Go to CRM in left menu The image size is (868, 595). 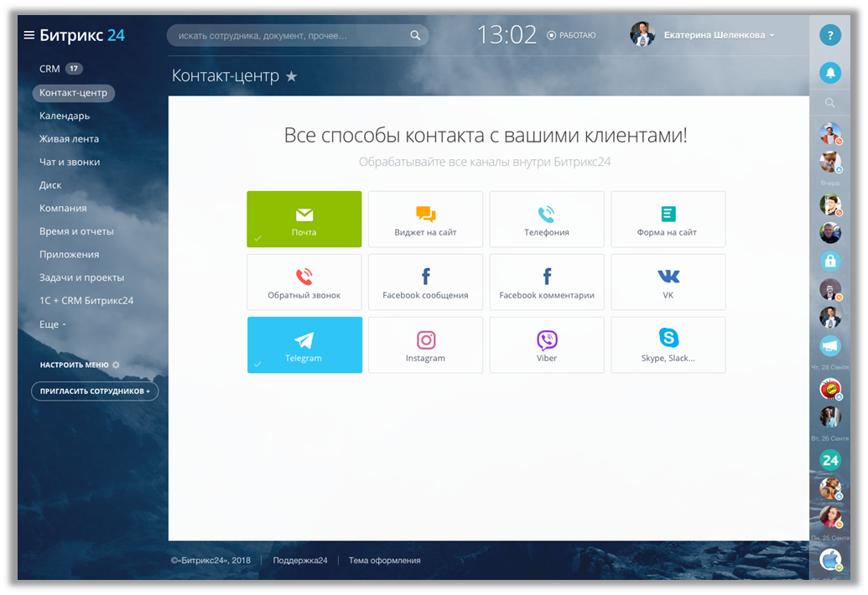click(x=49, y=69)
